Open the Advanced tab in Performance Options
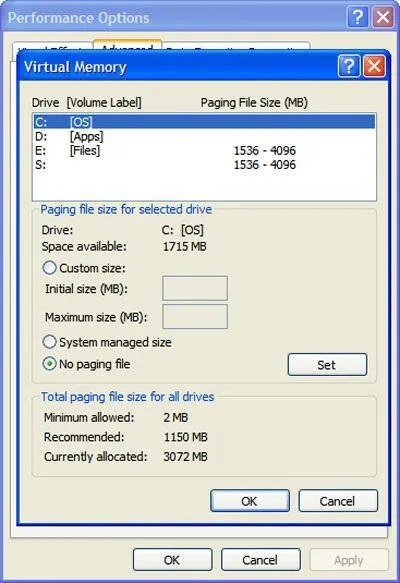 point(127,46)
